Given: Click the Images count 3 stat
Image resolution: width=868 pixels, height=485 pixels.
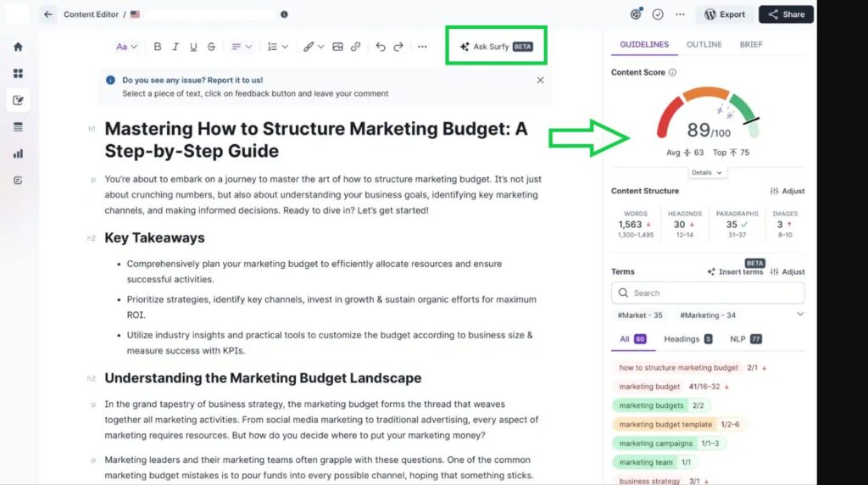Looking at the screenshot, I should (x=785, y=224).
